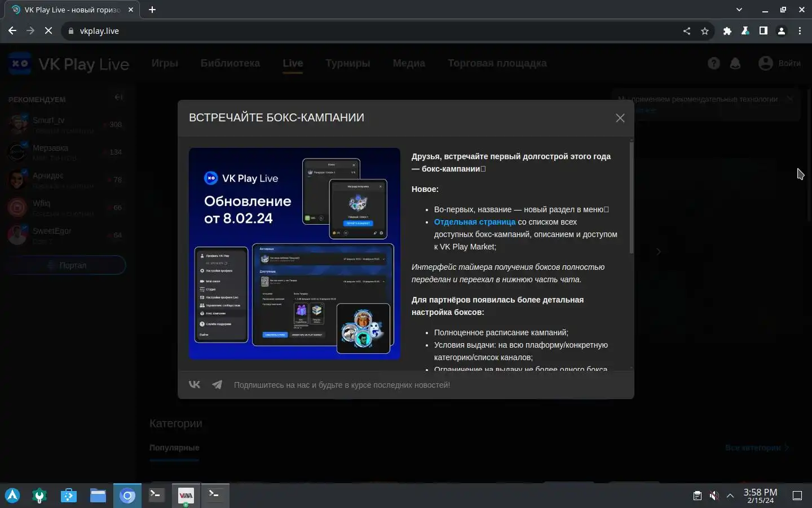Stop loading the page

pos(48,31)
